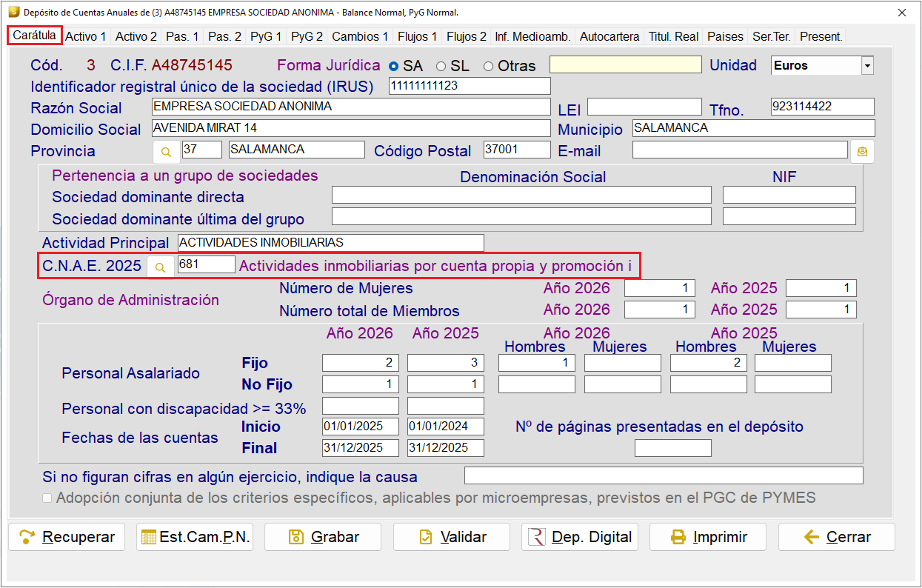
Task: Open Est.Cam.P.N. table button
Action: pos(195,537)
